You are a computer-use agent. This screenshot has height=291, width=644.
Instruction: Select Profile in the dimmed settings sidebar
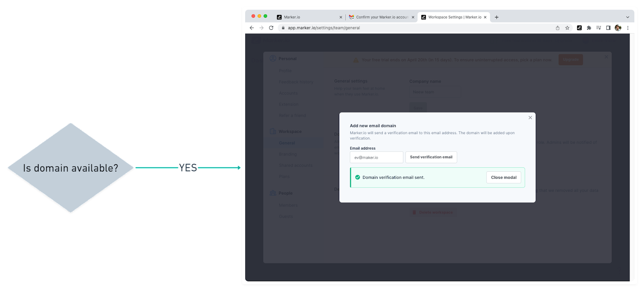tap(285, 71)
